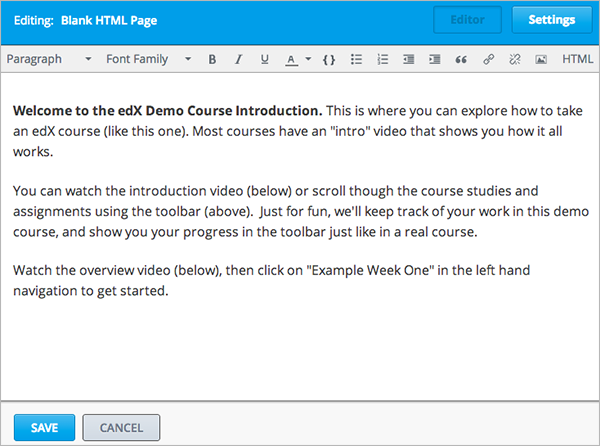Viewport: 600px width, 446px height.
Task: Insert a numbered list
Action: pyautogui.click(x=383, y=59)
